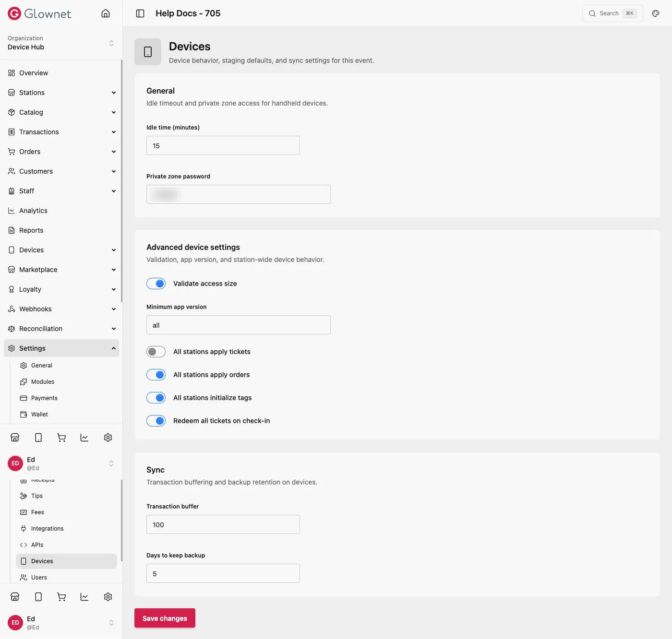The width and height of the screenshot is (672, 639).
Task: Open the Marketplace menu item
Action: point(61,270)
